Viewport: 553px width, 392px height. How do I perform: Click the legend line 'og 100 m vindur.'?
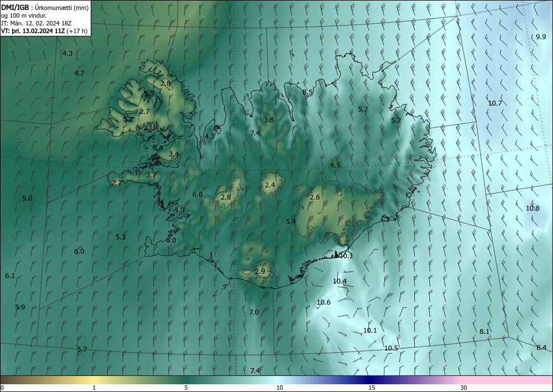[24, 15]
